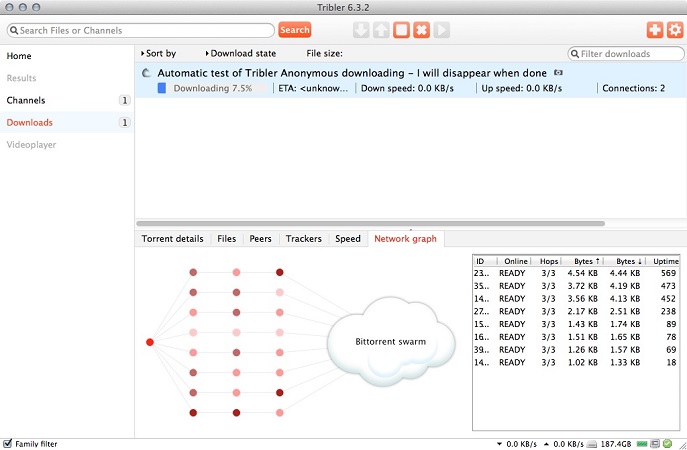
Task: Click the download arrow toolbar icon
Action: click(361, 30)
